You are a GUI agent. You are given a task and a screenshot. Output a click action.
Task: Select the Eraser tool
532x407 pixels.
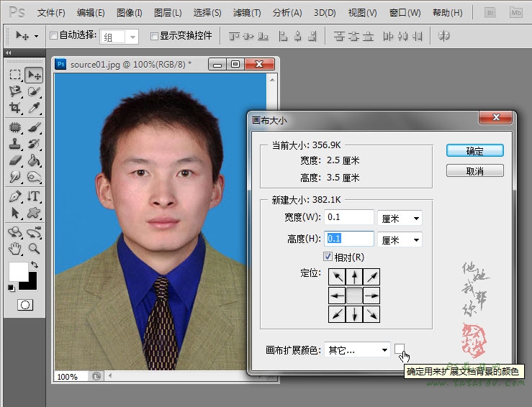pos(15,160)
